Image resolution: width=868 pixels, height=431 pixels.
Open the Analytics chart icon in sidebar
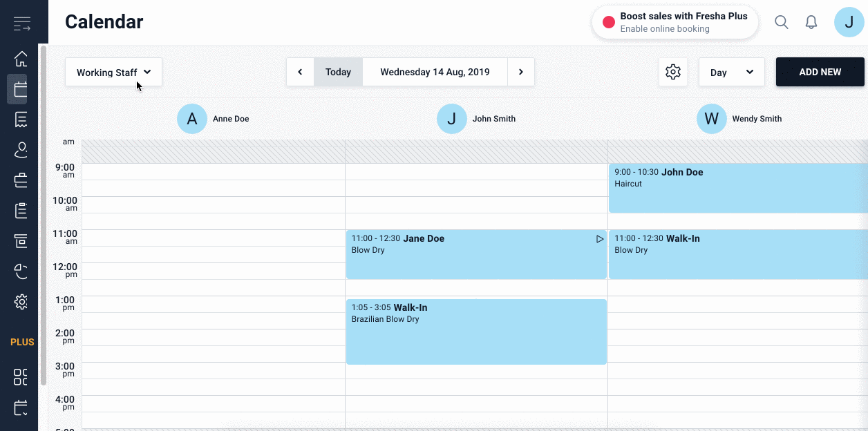pyautogui.click(x=21, y=271)
